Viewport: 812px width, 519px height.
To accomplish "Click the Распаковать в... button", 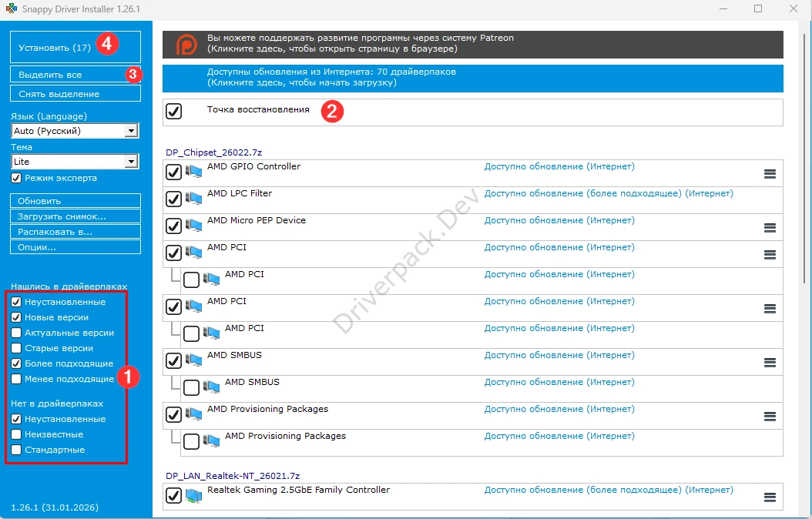I will [75, 232].
